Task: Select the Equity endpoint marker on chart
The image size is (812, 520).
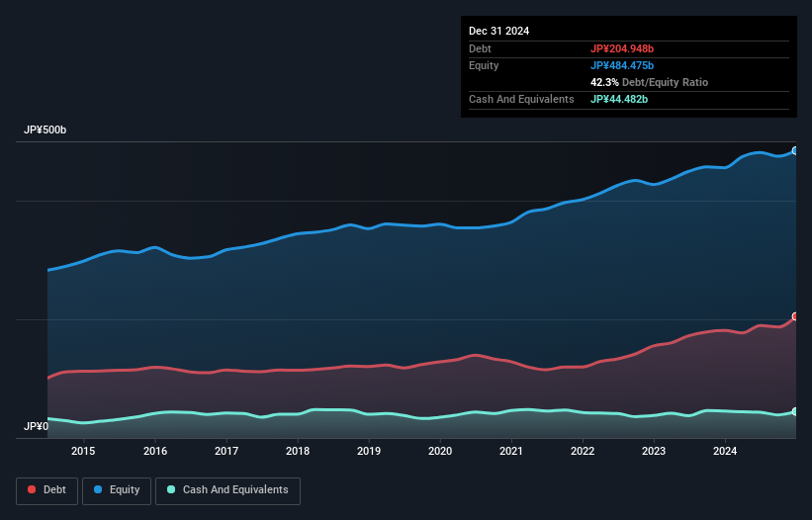Action: [x=795, y=150]
